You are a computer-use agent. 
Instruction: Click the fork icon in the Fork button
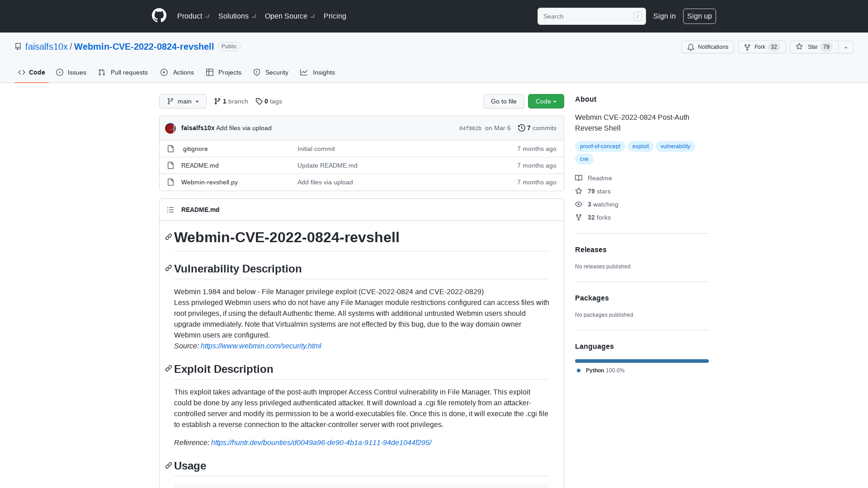747,47
